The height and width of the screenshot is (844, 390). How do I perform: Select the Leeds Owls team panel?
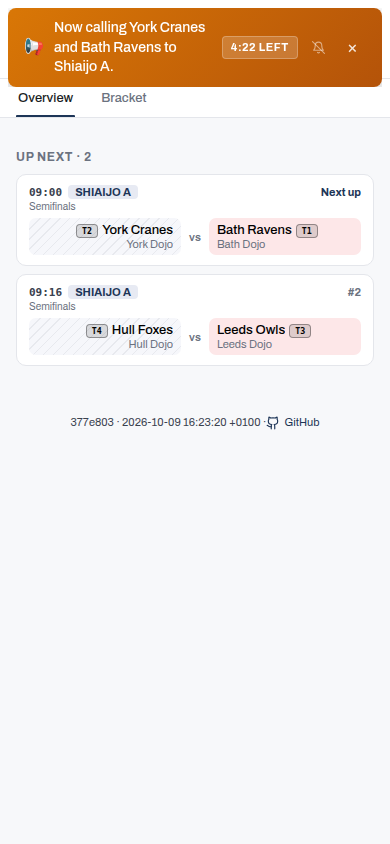tap(285, 336)
